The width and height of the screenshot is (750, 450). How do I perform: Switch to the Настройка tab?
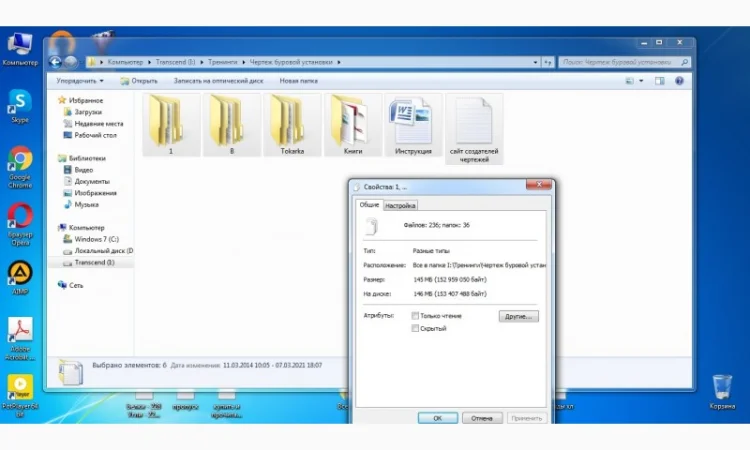tap(401, 205)
